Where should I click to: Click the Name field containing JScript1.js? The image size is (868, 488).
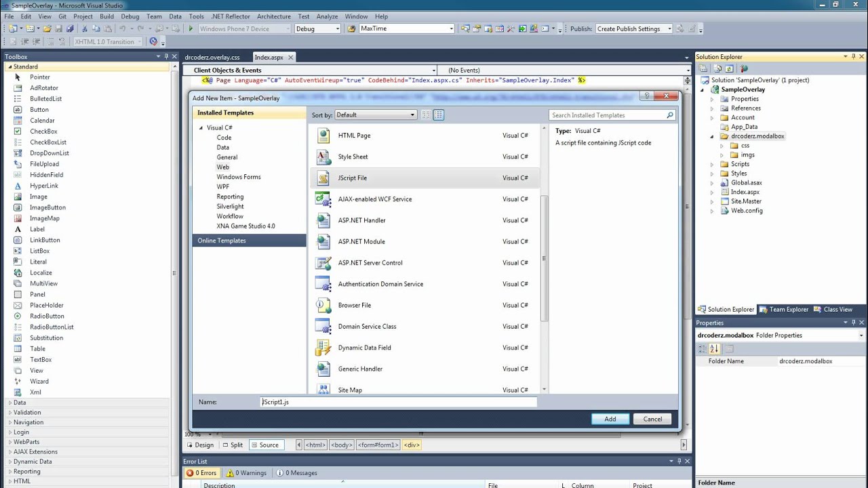point(399,402)
